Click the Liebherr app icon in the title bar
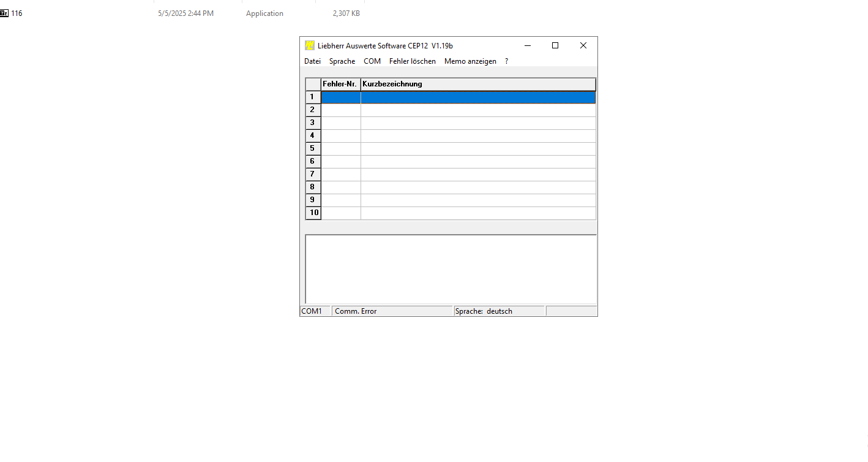Screen dimensions: 868x462 pyautogui.click(x=310, y=45)
